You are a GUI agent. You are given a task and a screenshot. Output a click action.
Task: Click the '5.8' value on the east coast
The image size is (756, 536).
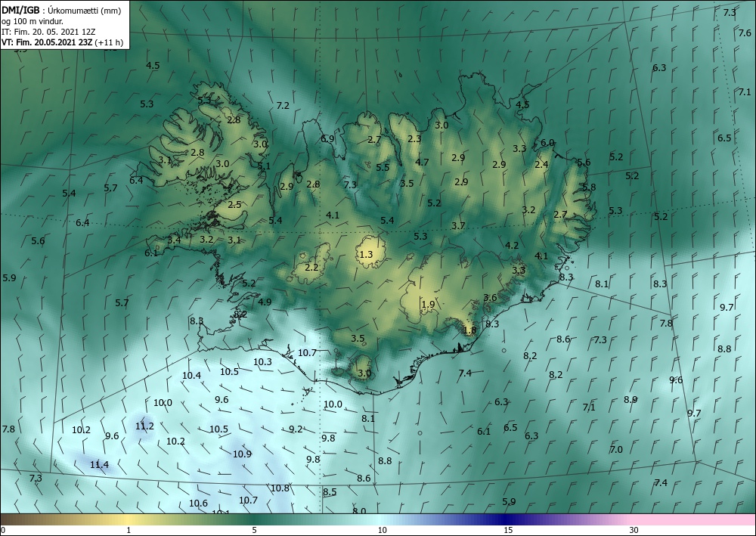[589, 187]
